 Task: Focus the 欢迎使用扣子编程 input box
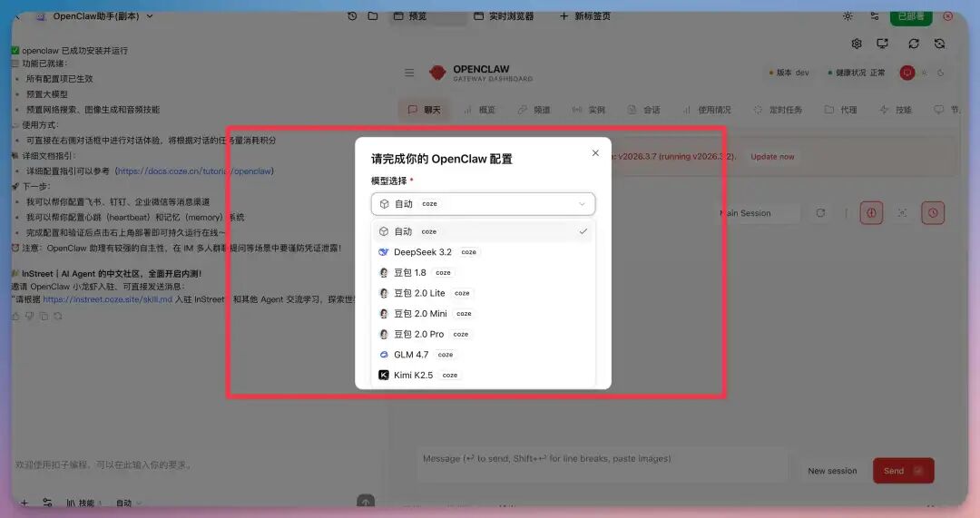tap(194, 464)
